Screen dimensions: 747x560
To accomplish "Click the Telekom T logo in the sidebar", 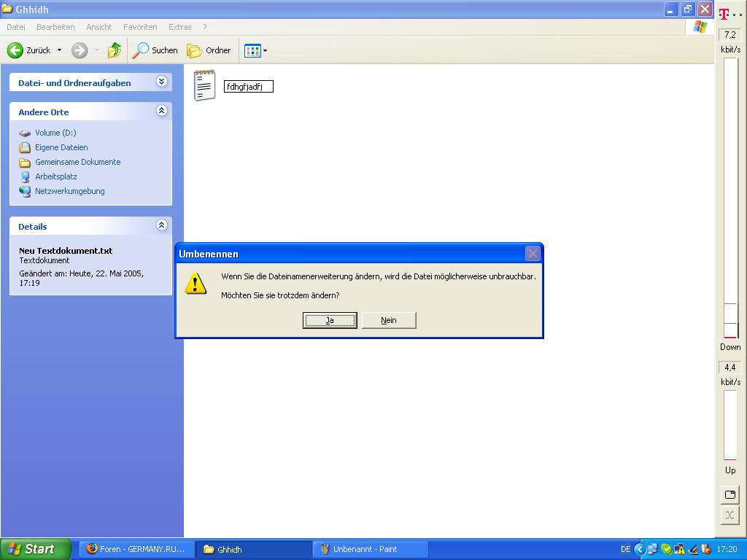I will 724,15.
